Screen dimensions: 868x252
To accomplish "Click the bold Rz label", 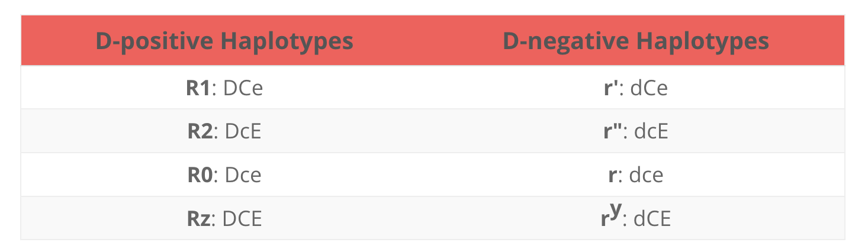I will click(198, 219).
